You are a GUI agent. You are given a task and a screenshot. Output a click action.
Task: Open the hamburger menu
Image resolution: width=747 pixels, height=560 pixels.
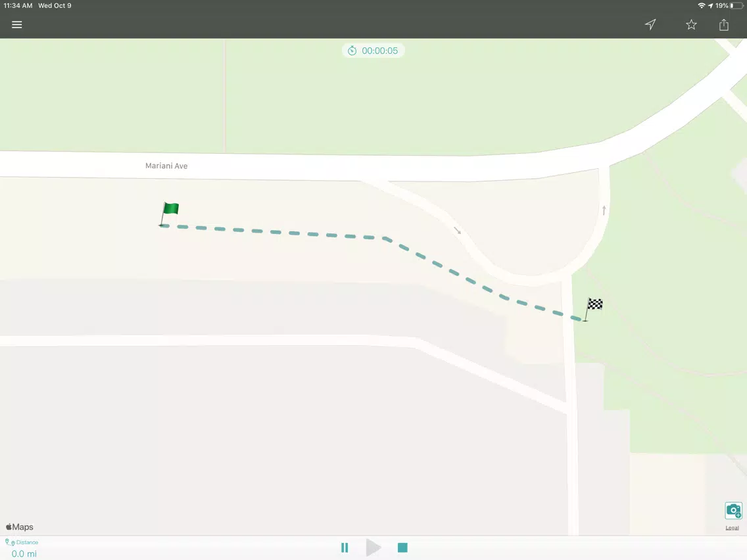16,25
